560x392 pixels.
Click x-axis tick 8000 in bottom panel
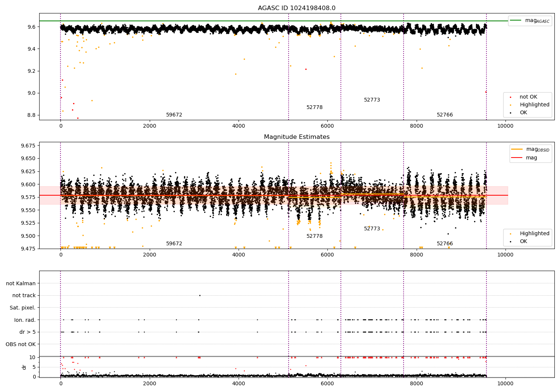416,384
